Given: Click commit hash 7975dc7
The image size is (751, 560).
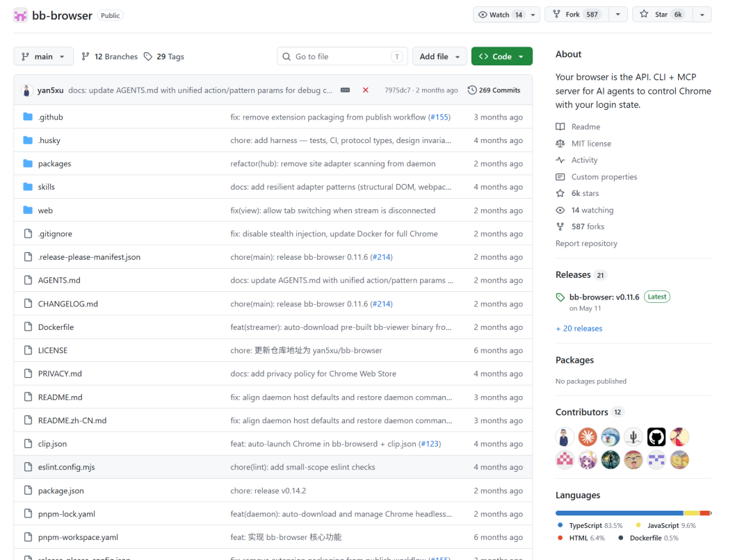Looking at the screenshot, I should (398, 90).
